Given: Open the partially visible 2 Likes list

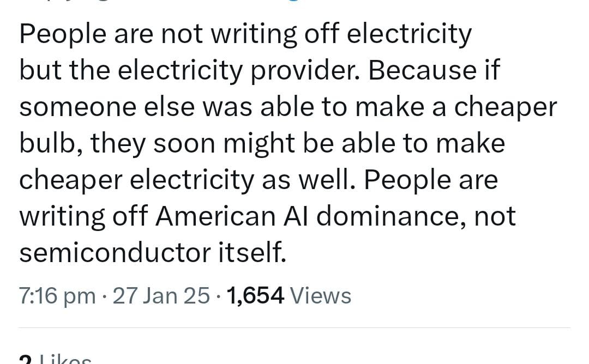Looking at the screenshot, I should click(55, 359).
